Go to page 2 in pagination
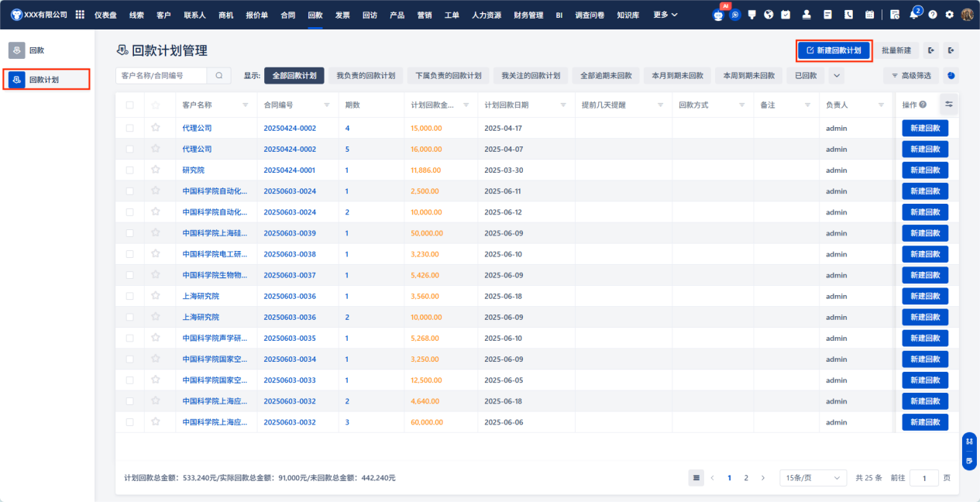This screenshot has height=502, width=980. tap(746, 478)
